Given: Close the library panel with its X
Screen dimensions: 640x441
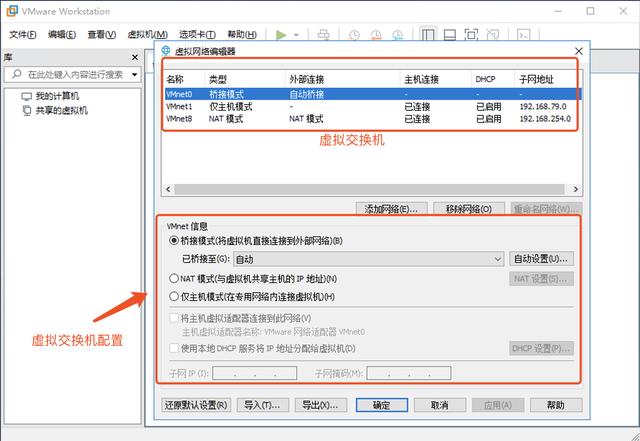Looking at the screenshot, I should pos(135,57).
